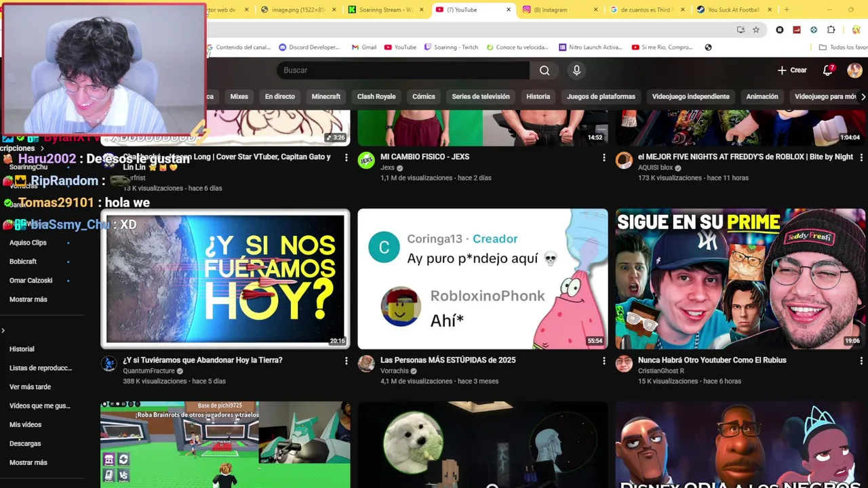The width and height of the screenshot is (868, 488).
Task: Open AQUISI blox channel avatar
Action: (624, 161)
